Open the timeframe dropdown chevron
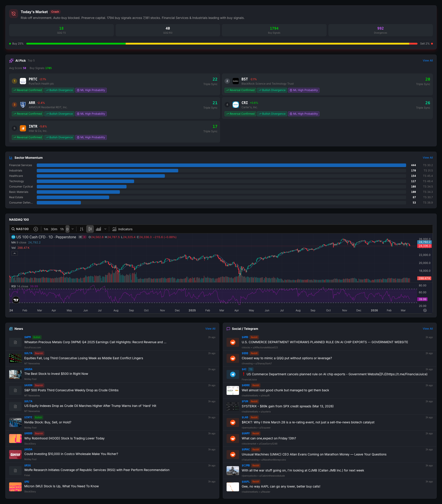442x504 pixels. pos(73,229)
